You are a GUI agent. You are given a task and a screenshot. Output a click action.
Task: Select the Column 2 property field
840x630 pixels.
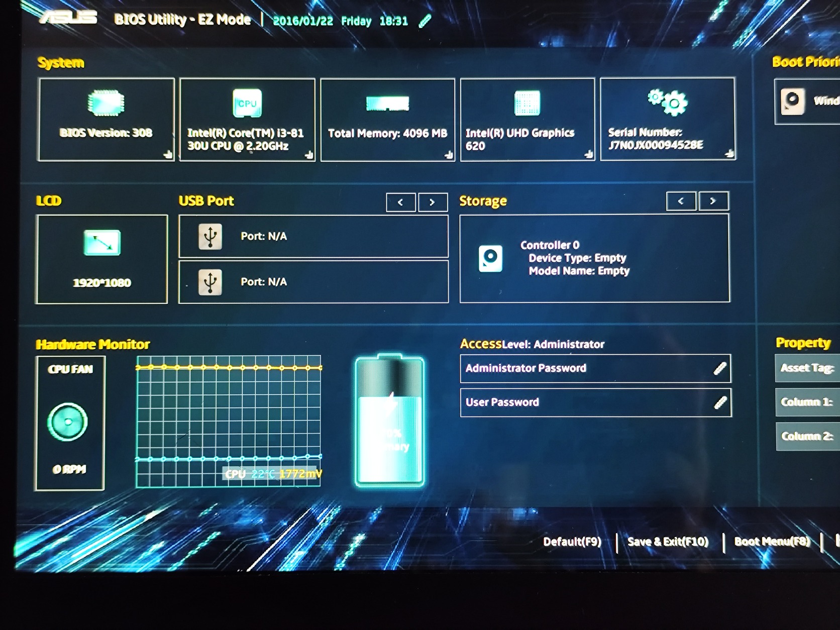tap(808, 436)
